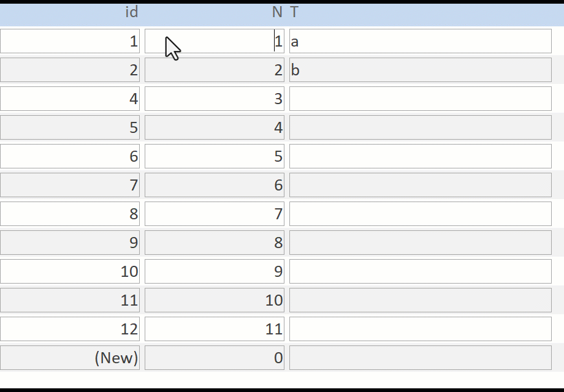The image size is (564, 392).
Task: Click the N field with value 10
Action: [214, 300]
